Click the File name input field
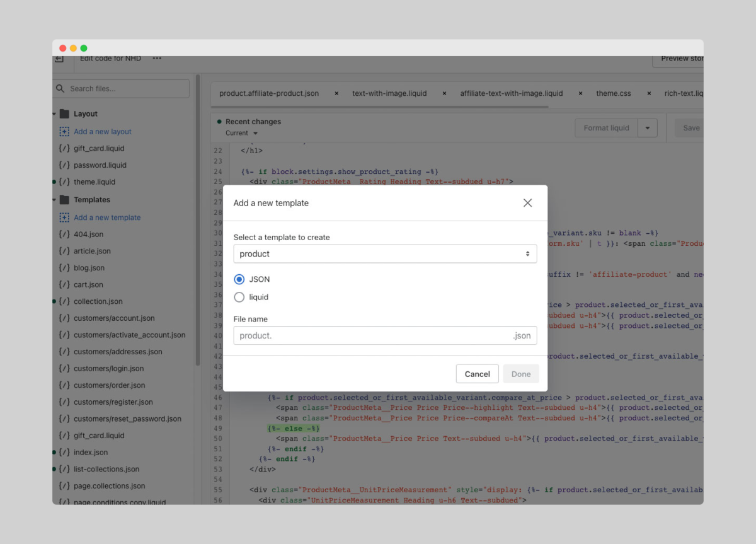This screenshot has width=756, height=544. coord(372,335)
